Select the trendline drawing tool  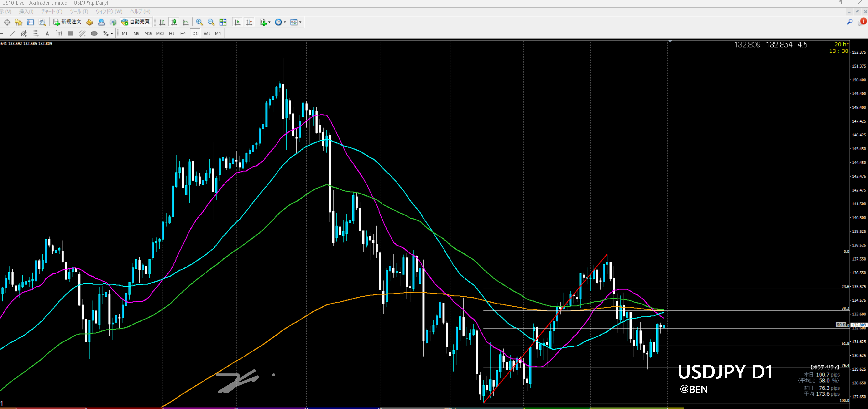12,33
